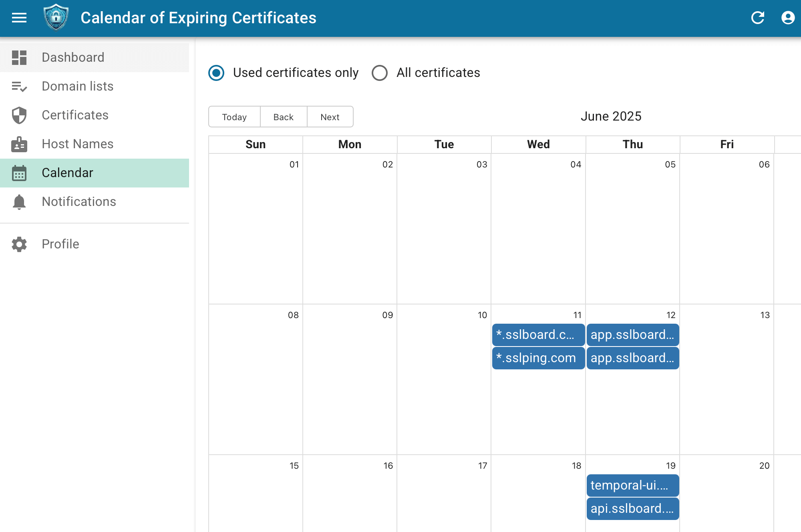Select Used certificates only radio
The height and width of the screenshot is (532, 801).
click(216, 73)
